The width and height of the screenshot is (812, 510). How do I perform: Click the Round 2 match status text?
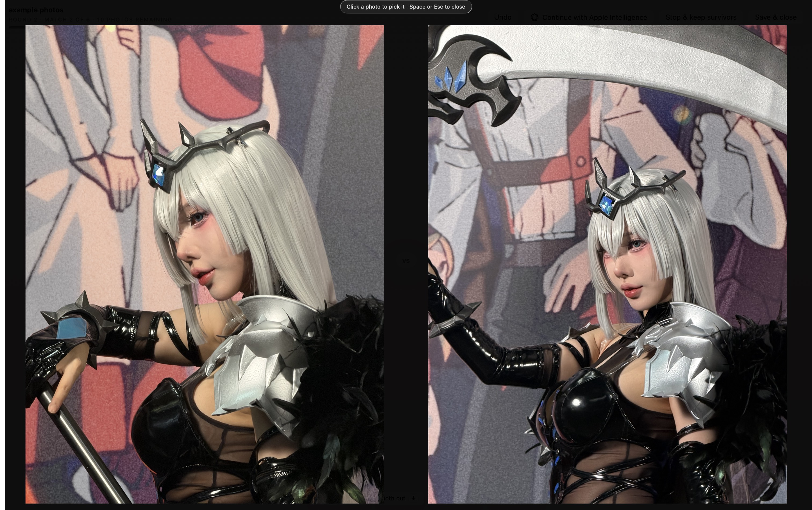click(x=90, y=20)
